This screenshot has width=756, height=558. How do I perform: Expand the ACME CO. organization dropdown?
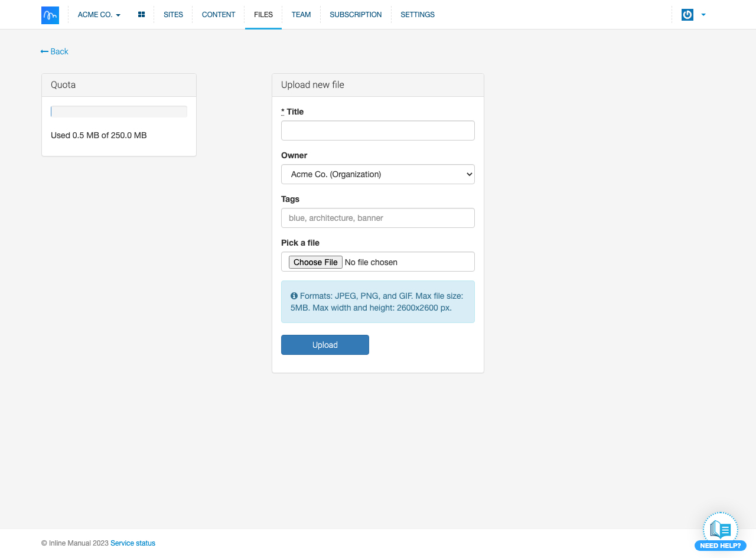pos(99,15)
